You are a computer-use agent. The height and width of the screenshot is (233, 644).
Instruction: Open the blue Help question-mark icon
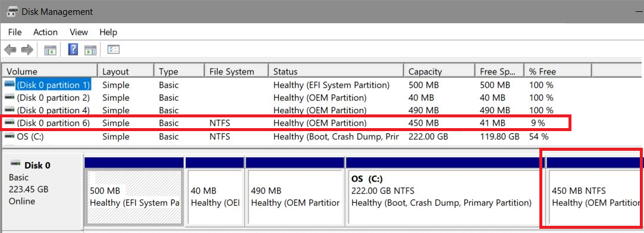click(73, 50)
